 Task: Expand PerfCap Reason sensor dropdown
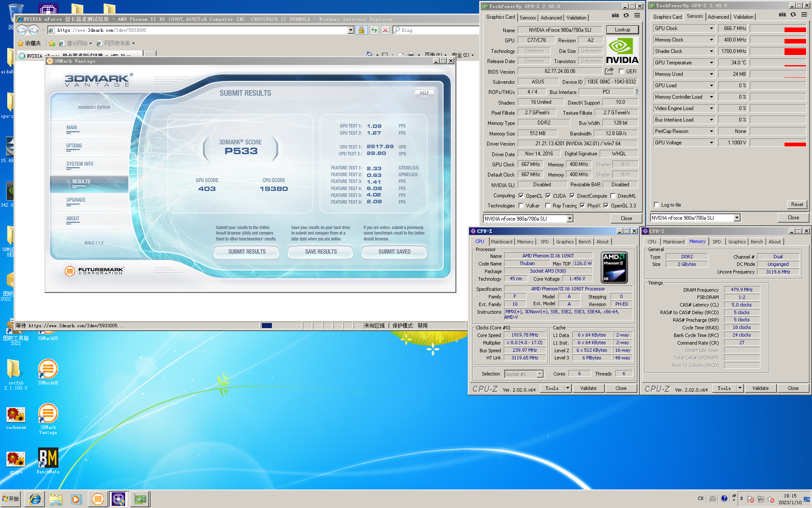click(711, 131)
